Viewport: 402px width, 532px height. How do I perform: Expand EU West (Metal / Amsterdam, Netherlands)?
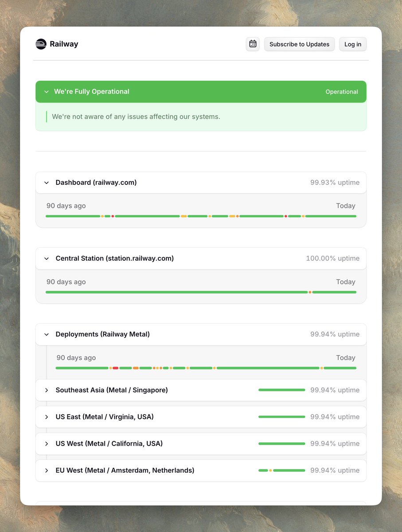(x=47, y=470)
